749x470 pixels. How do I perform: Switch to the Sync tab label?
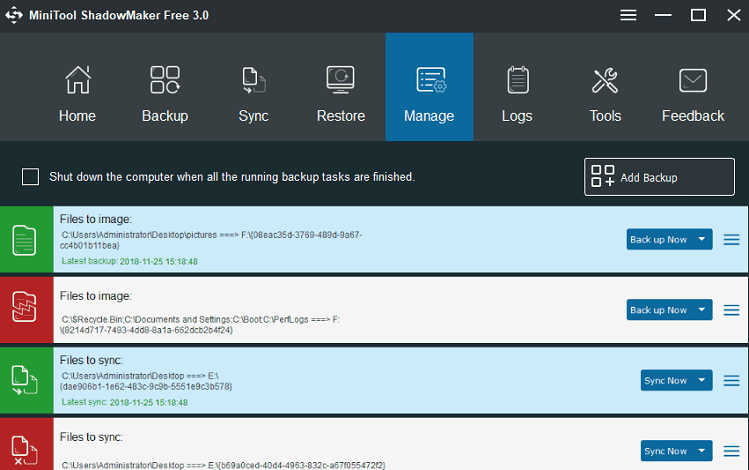[254, 116]
